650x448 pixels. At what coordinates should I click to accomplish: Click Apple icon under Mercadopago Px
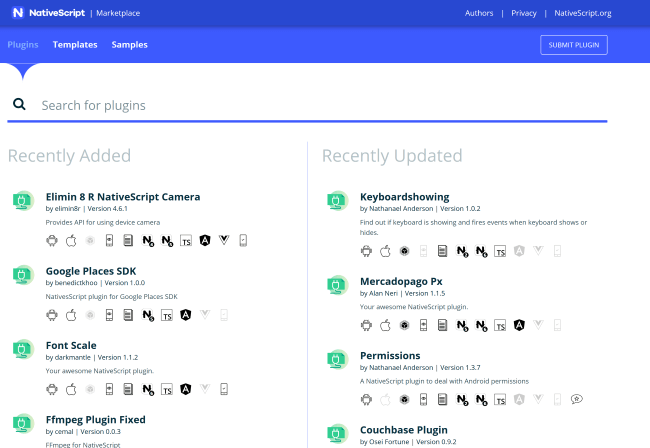coord(386,325)
